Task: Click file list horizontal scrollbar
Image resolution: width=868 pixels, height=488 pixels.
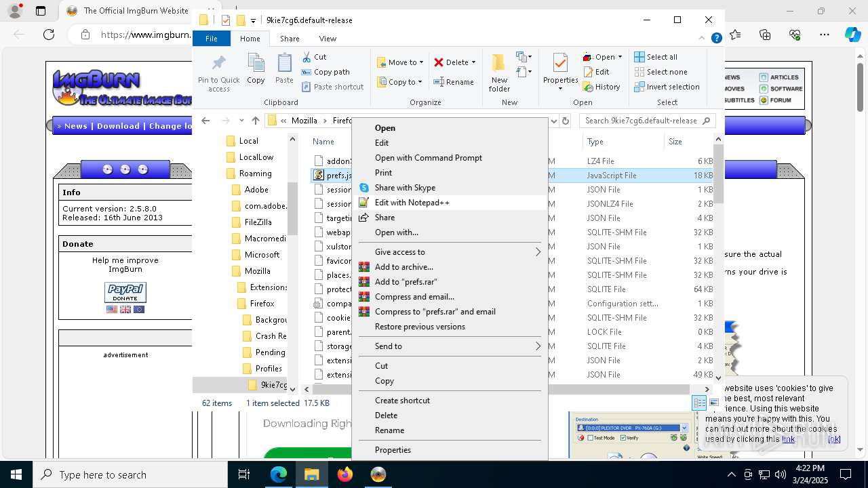Action: tap(499, 389)
